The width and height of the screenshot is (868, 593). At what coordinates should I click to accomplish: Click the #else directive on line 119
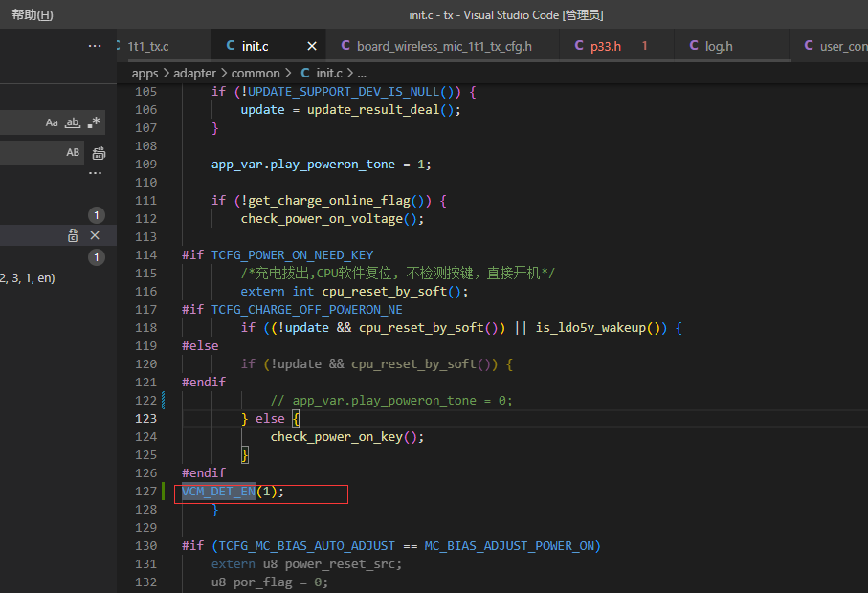200,346
